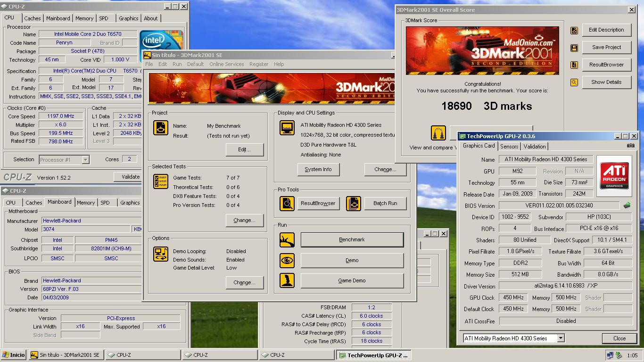Click the 18690 3D marks score text
Viewport: 644px width, 362px height.
[487, 106]
